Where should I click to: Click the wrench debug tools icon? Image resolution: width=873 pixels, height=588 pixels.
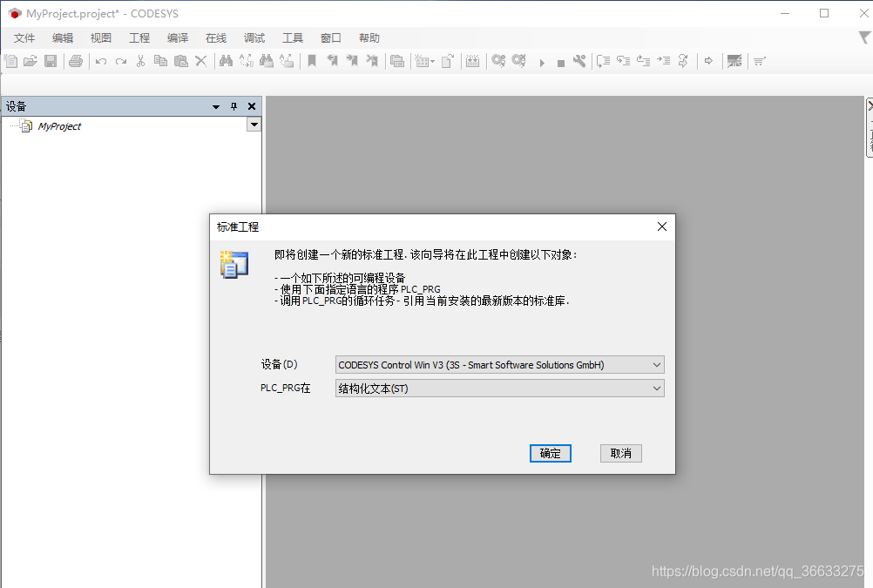579,61
